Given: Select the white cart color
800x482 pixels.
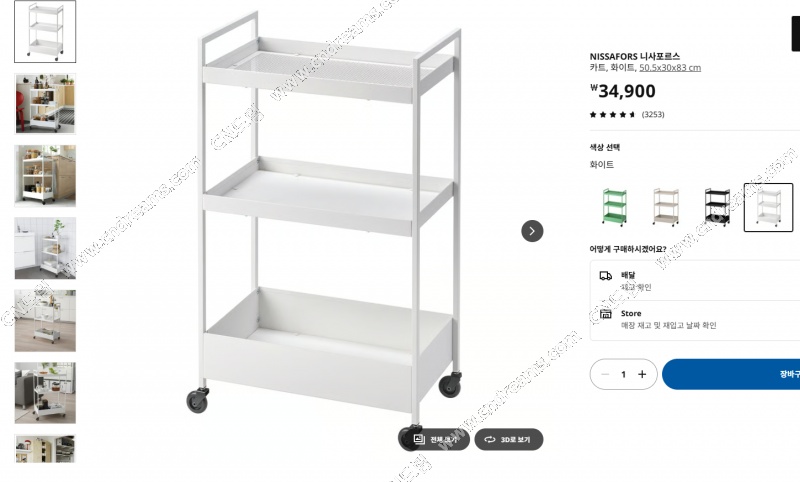Looking at the screenshot, I should (x=768, y=207).
